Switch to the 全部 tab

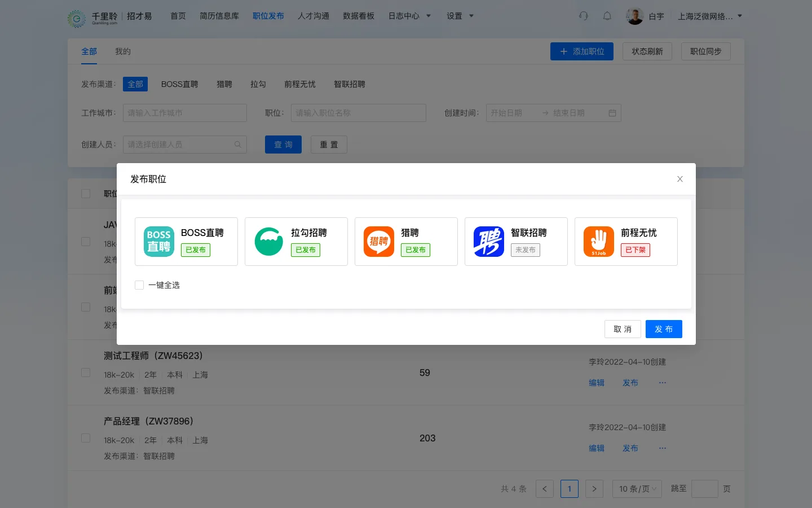pos(89,51)
